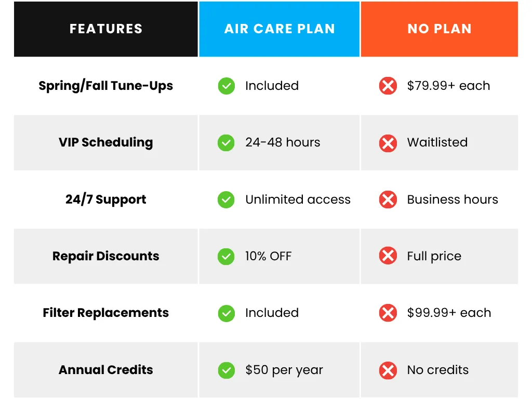Click green checkmark in Filter Replacements row
The height and width of the screenshot is (399, 532).
click(x=226, y=313)
